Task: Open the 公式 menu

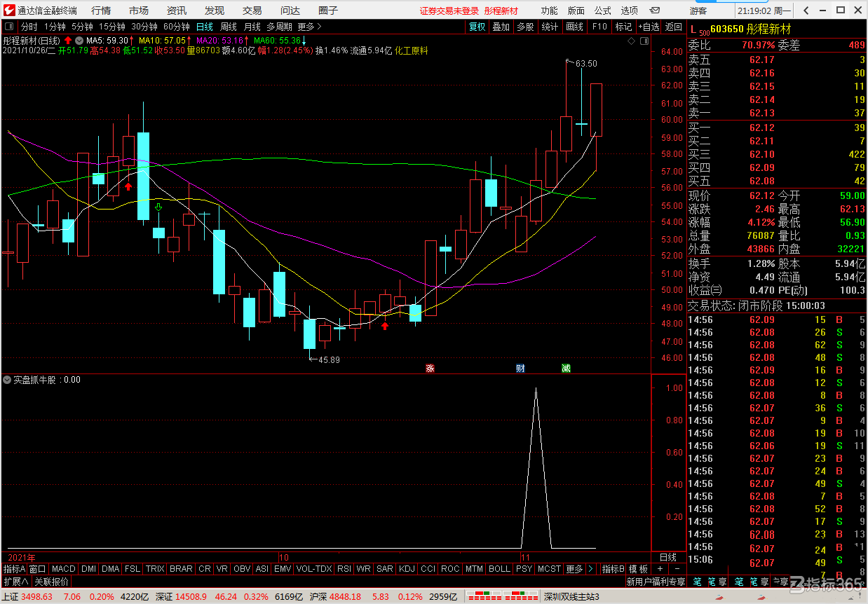Action: point(603,11)
